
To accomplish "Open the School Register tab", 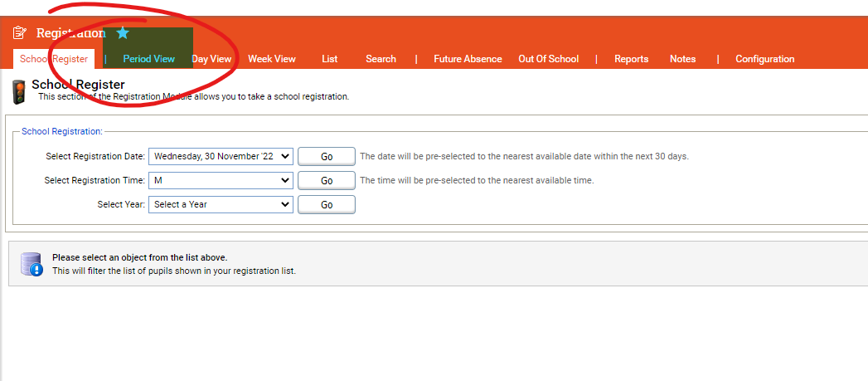I will [x=54, y=59].
